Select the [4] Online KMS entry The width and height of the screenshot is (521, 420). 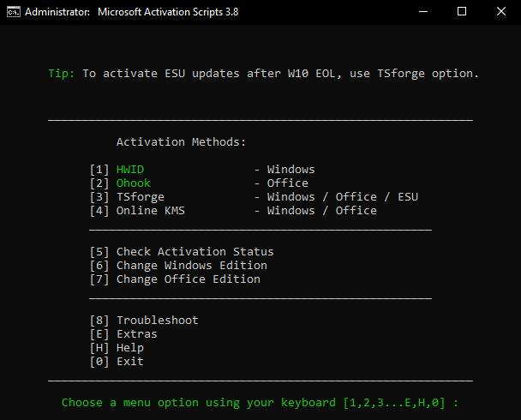(149, 211)
